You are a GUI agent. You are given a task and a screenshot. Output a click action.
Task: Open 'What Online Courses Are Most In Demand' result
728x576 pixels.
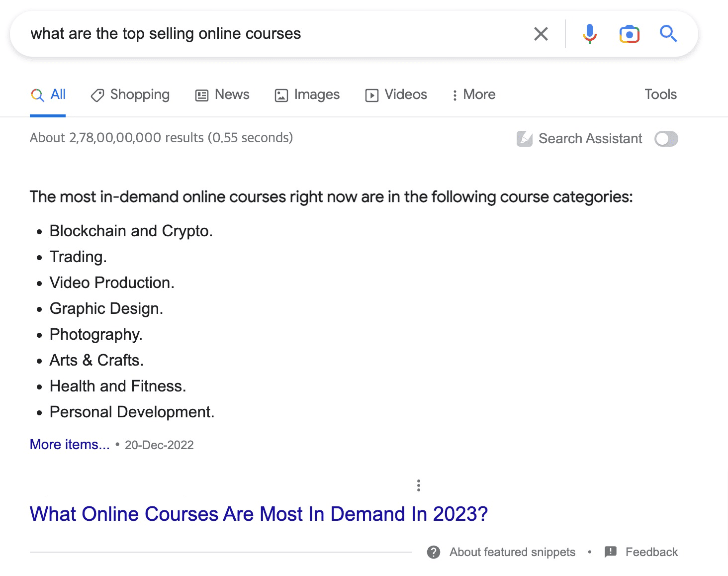tap(259, 514)
